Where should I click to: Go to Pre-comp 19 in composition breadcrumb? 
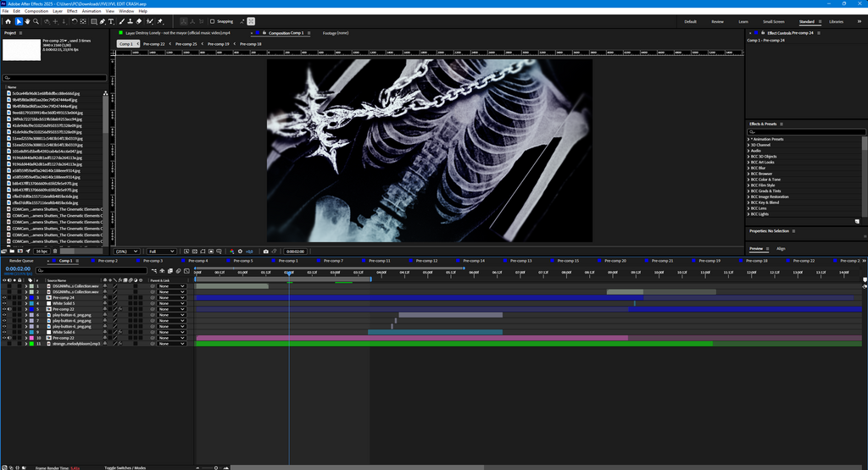pyautogui.click(x=218, y=44)
